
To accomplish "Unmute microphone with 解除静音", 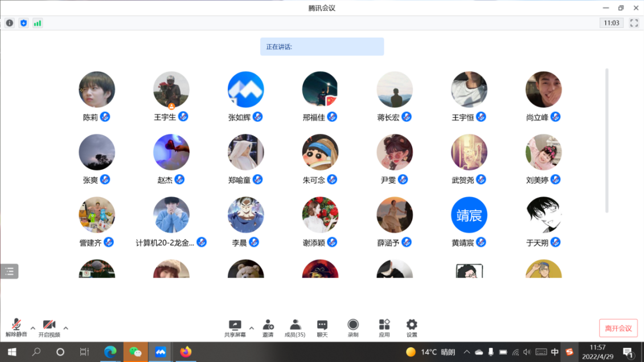I will (x=17, y=327).
